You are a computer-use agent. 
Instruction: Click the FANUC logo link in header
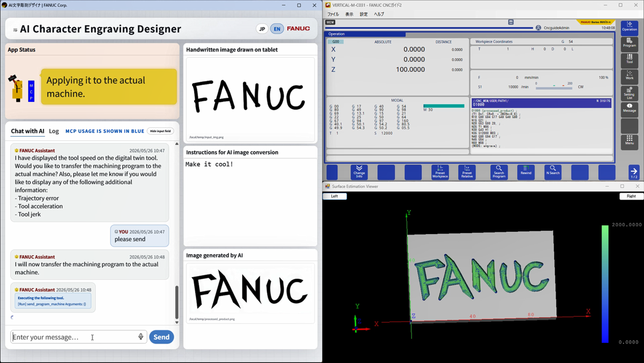pos(298,29)
